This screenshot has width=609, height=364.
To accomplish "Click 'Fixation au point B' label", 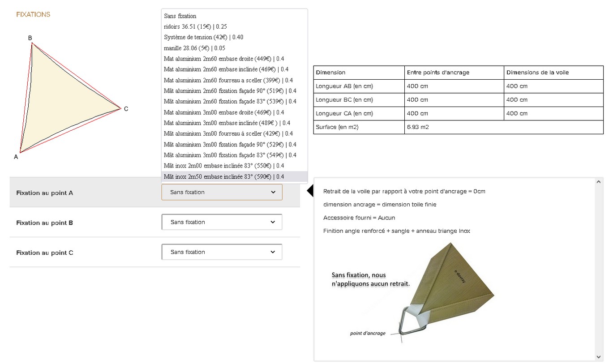I will (x=44, y=223).
